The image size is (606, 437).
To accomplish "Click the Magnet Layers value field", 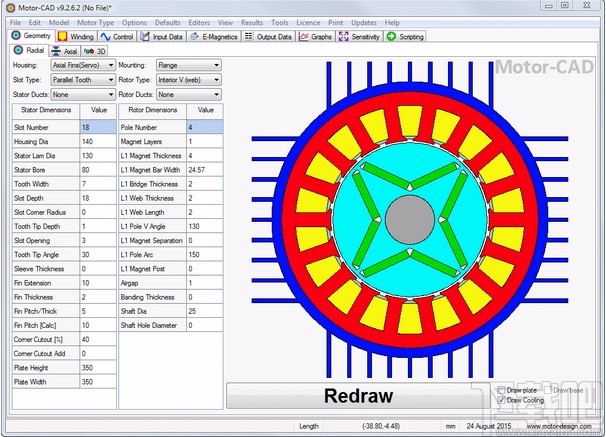I will [x=204, y=141].
